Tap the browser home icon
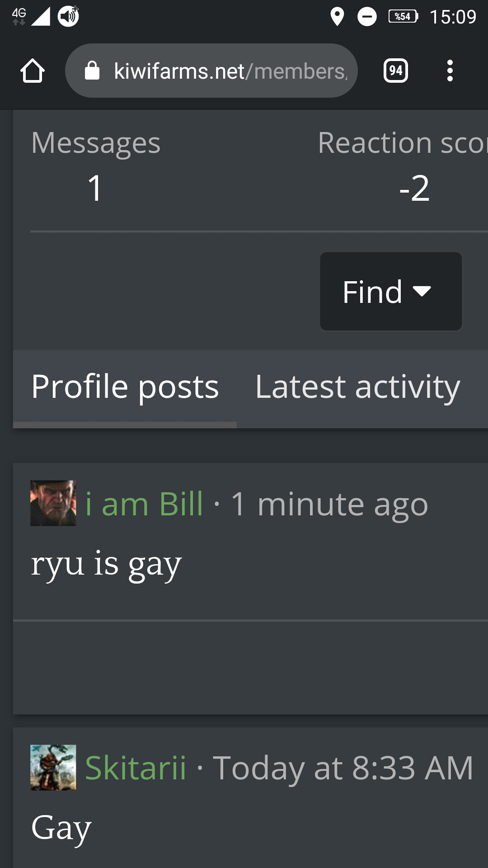 point(33,71)
